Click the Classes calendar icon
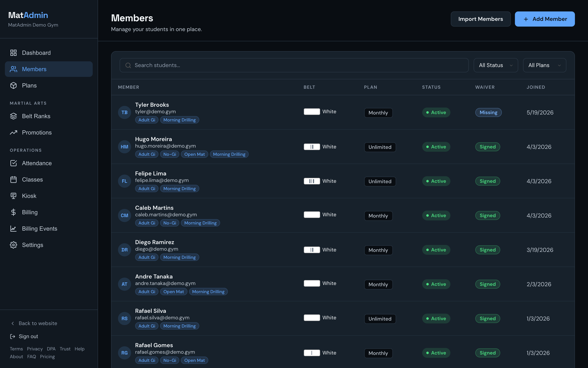 pos(13,179)
